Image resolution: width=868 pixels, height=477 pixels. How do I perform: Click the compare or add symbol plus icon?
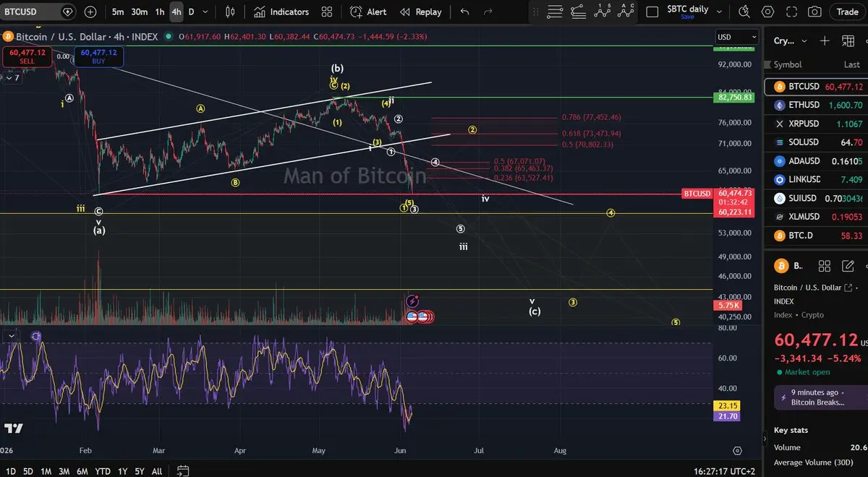90,12
